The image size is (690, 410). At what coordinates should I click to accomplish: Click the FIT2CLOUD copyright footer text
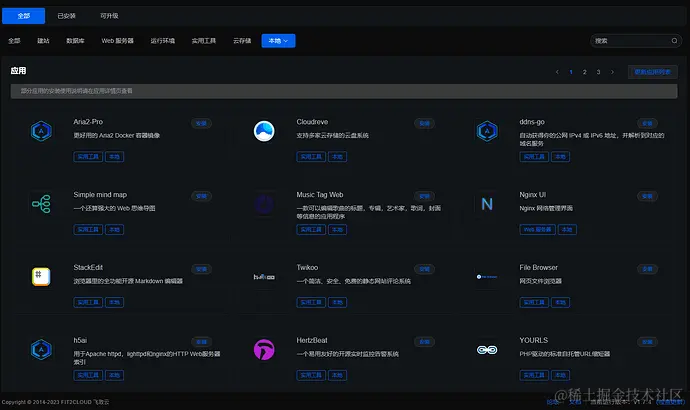[x=55, y=402]
